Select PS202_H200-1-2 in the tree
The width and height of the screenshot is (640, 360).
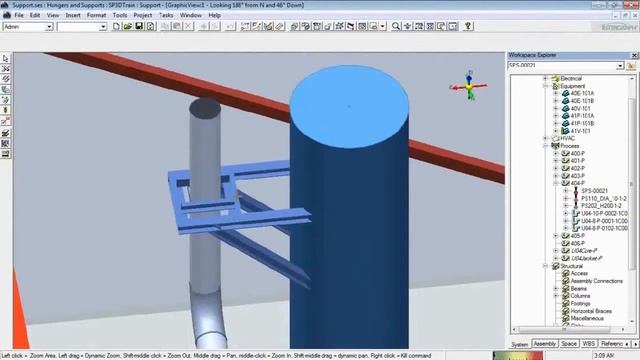coord(601,206)
